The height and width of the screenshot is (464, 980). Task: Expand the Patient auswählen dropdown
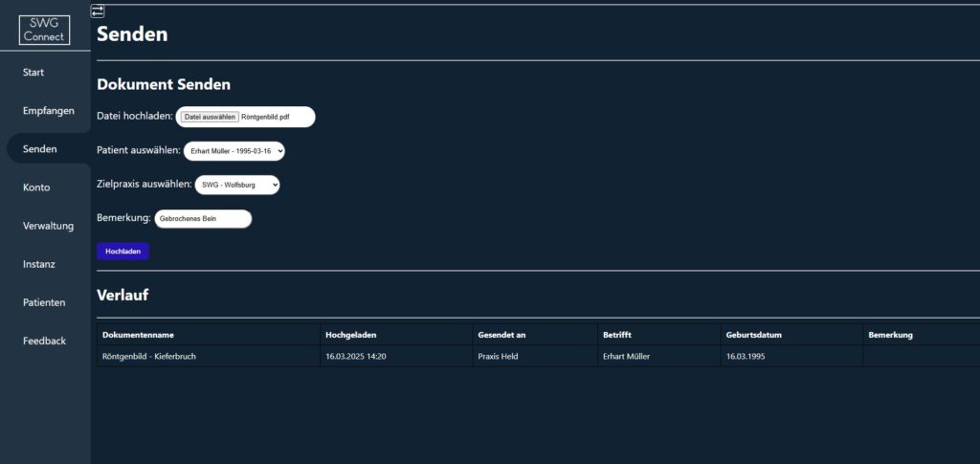234,151
